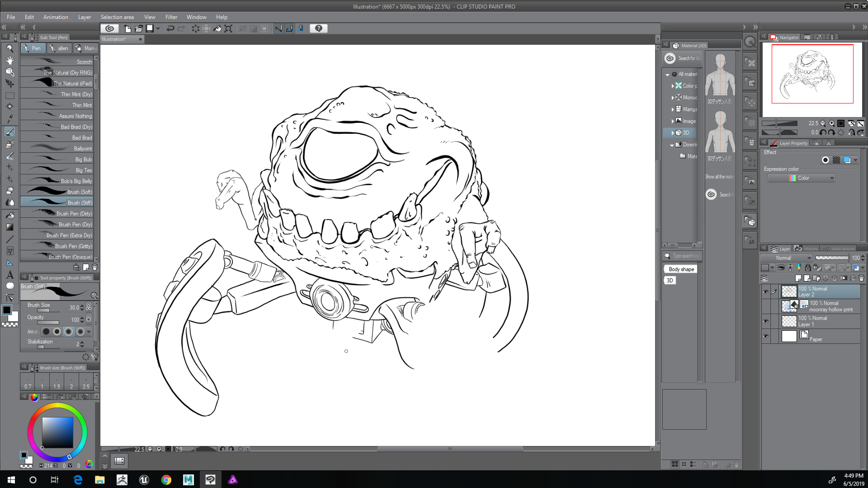Open the Filter menu

point(171,17)
